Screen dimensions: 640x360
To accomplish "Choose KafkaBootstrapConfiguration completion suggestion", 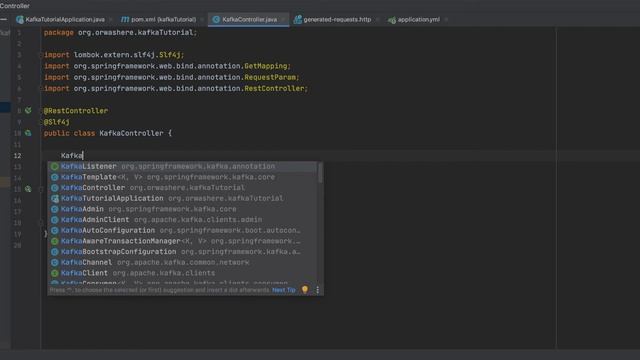I will [x=182, y=252].
